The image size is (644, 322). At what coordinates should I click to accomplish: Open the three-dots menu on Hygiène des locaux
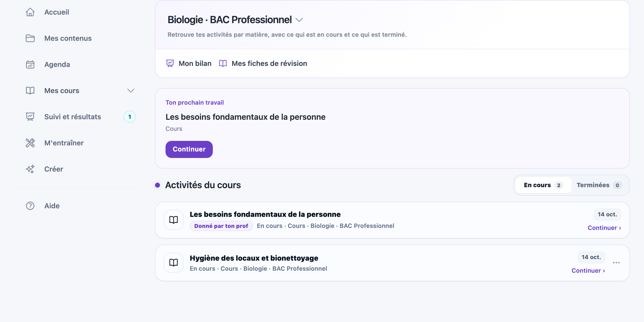[x=616, y=263]
